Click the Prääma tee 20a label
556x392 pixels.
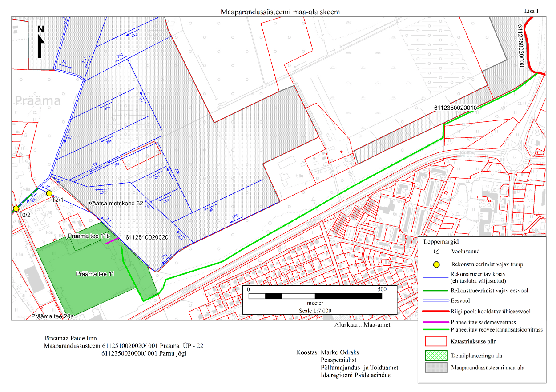click(52, 316)
